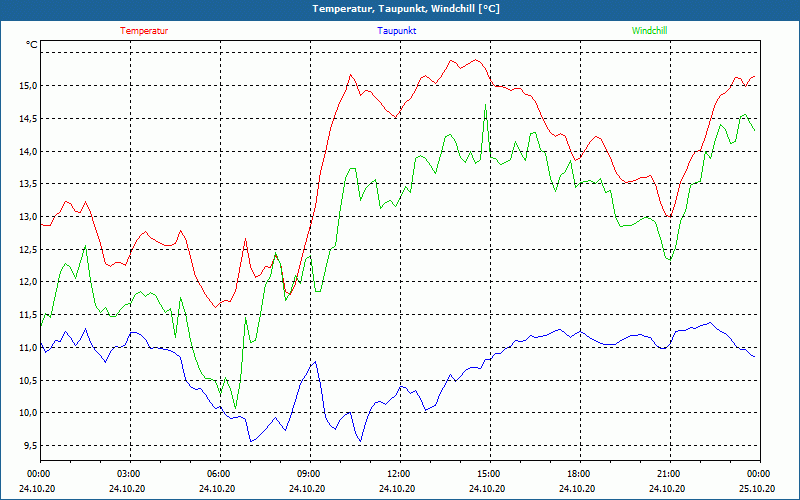800x500 pixels.
Task: Click the '00:00' time label above 25.10.20
Action: pyautogui.click(x=758, y=474)
